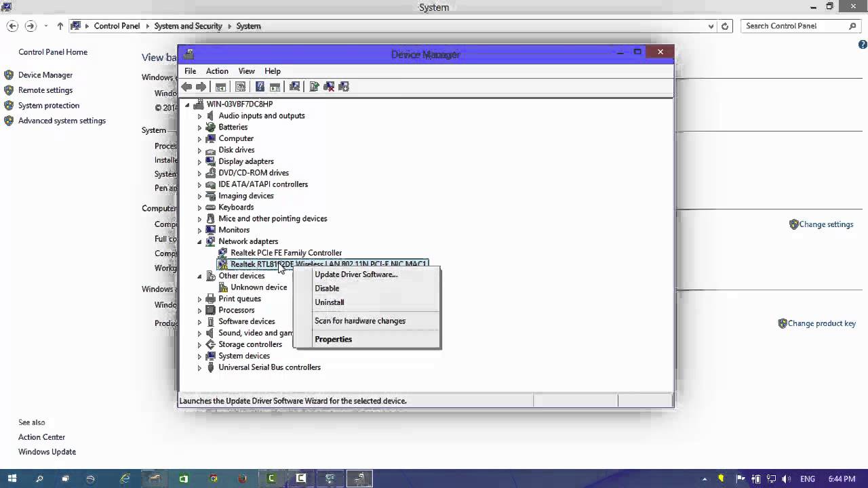Click the volume speaker icon in system tray

pyautogui.click(x=786, y=479)
